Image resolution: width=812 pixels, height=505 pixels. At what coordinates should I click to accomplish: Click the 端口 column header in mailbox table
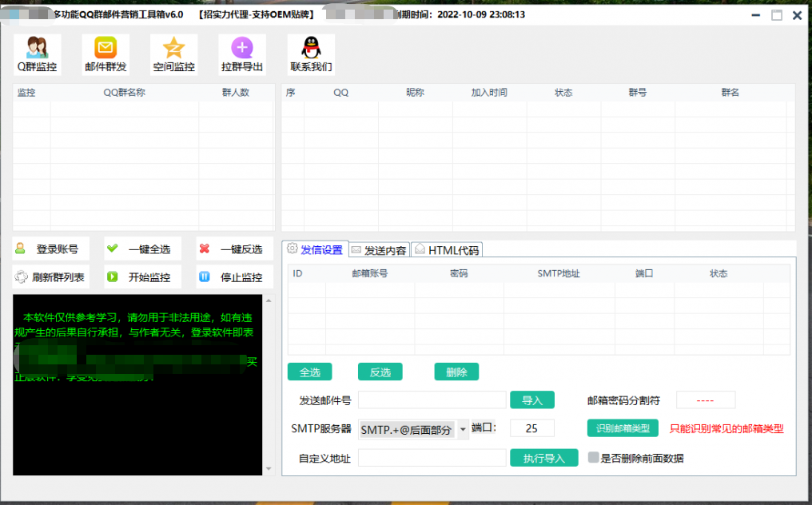pyautogui.click(x=644, y=273)
